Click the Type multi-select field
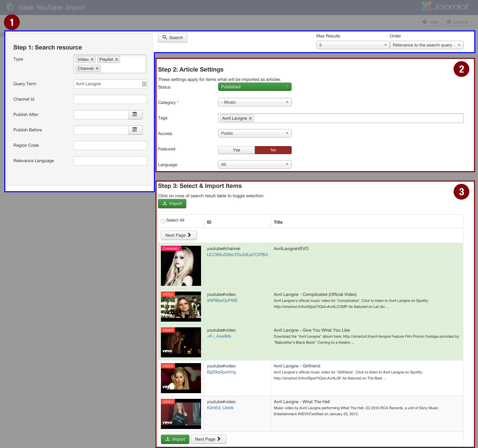This screenshot has height=448, width=478. pos(110,64)
